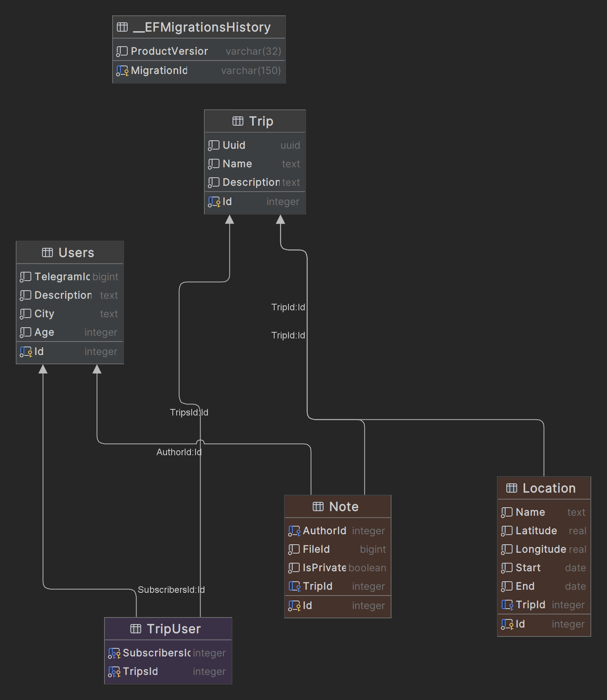The height and width of the screenshot is (700, 607).
Task: Click the column icon next to Trip Name
Action: tap(214, 164)
